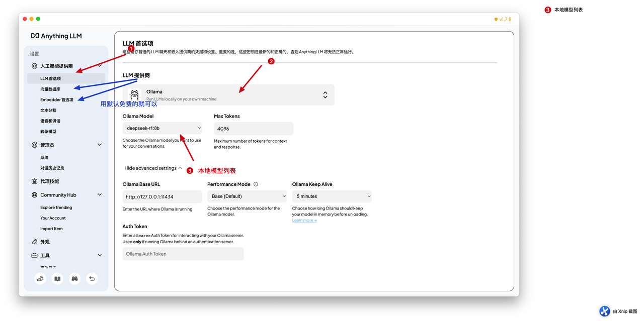Image resolution: width=644 pixels, height=321 pixels.
Task: Click the Ollama Base URL field
Action: click(163, 197)
